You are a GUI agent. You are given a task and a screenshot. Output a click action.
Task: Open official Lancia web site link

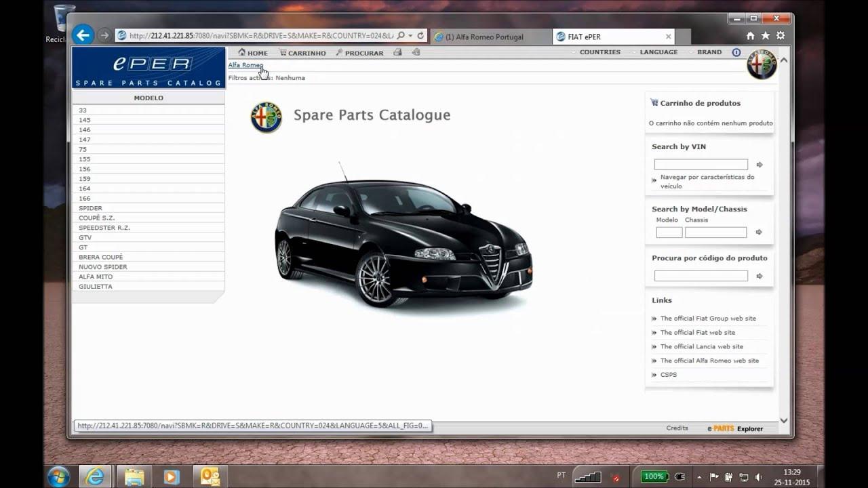point(702,347)
